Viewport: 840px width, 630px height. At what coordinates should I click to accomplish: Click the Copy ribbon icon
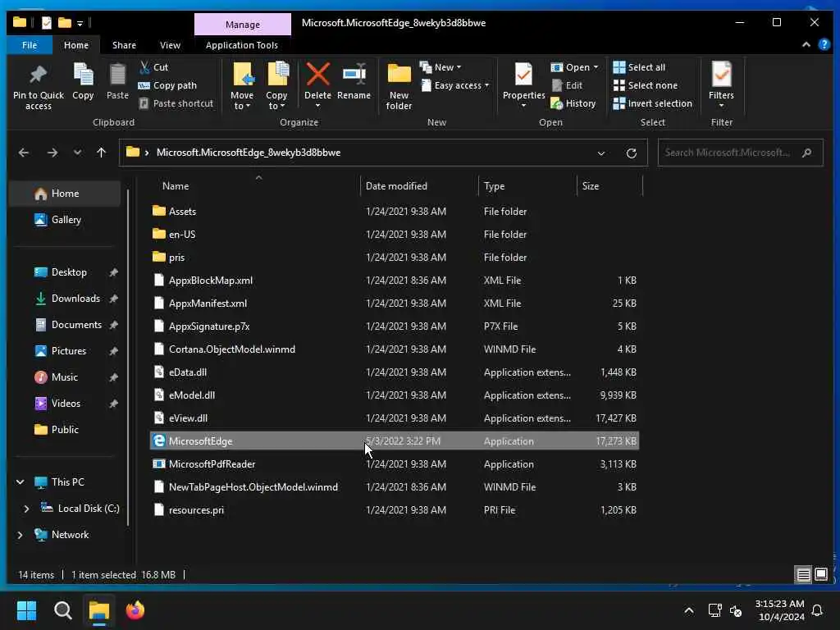83,81
